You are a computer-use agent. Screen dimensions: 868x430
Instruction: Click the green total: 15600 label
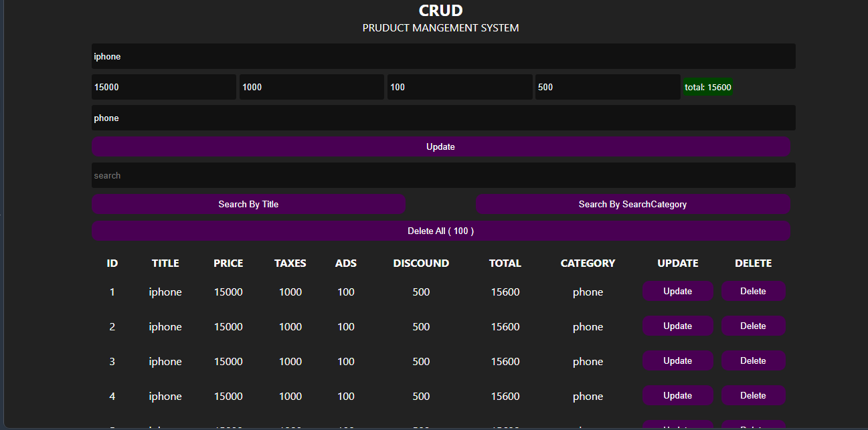pos(708,87)
